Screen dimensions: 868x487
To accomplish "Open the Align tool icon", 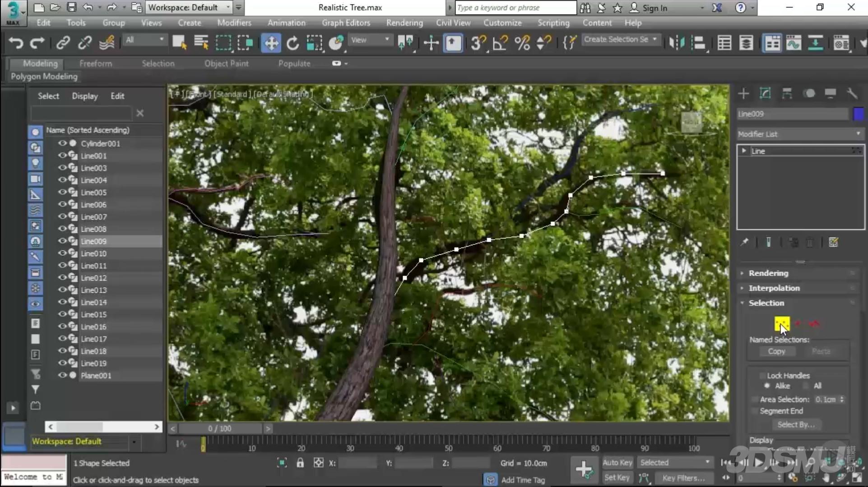I will click(698, 43).
